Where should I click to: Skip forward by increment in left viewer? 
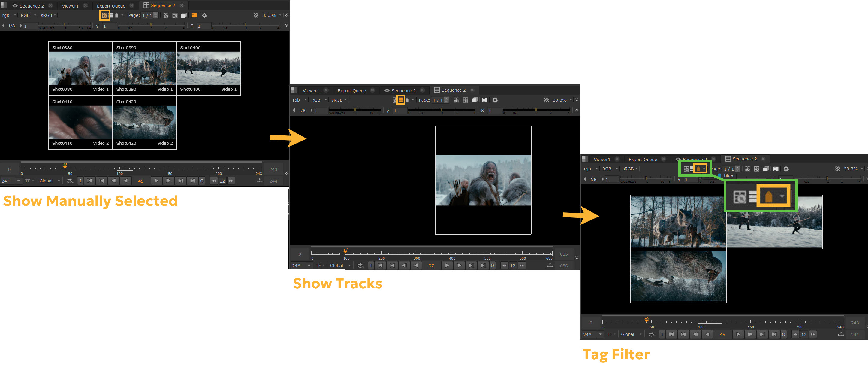(x=231, y=181)
